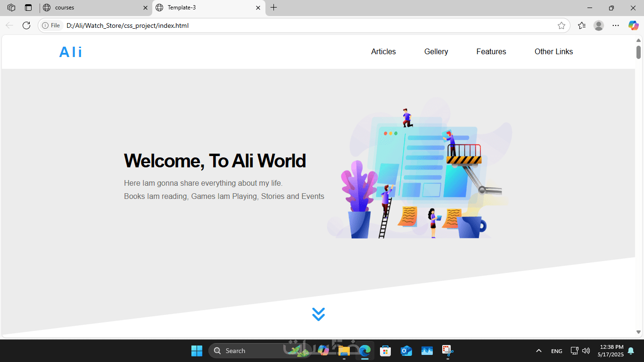Click the Ali logo
Image resolution: width=644 pixels, height=362 pixels.
71,52
